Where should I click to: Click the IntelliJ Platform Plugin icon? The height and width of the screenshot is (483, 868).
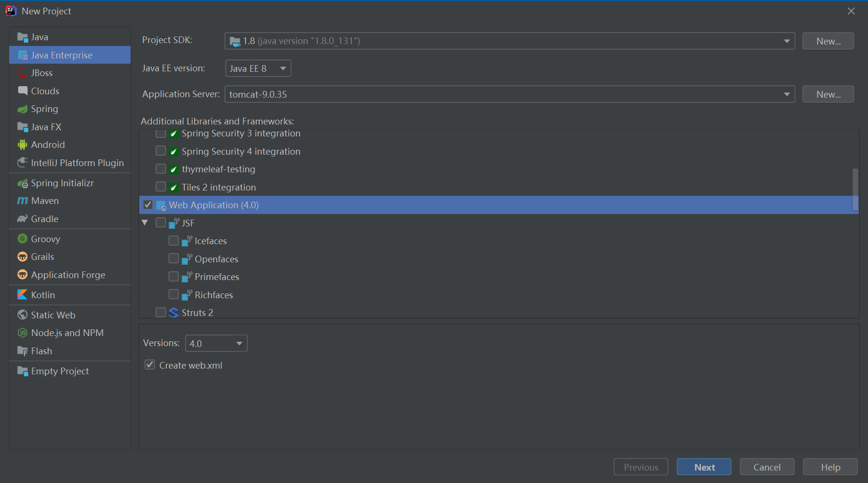point(22,163)
